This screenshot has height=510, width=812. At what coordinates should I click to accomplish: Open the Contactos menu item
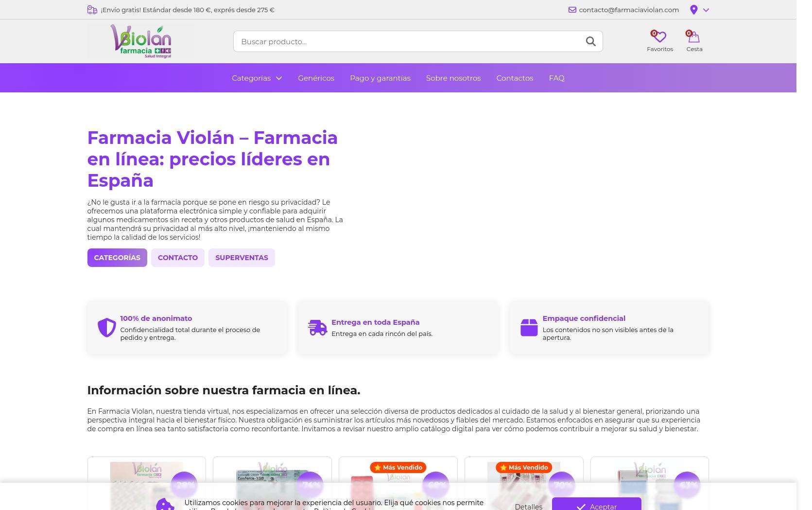tap(515, 78)
